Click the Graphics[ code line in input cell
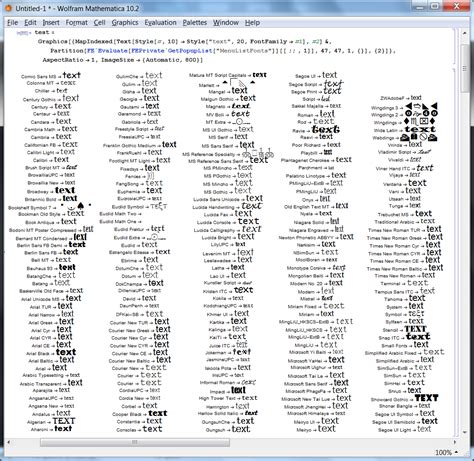The width and height of the screenshot is (474, 461). [184, 42]
